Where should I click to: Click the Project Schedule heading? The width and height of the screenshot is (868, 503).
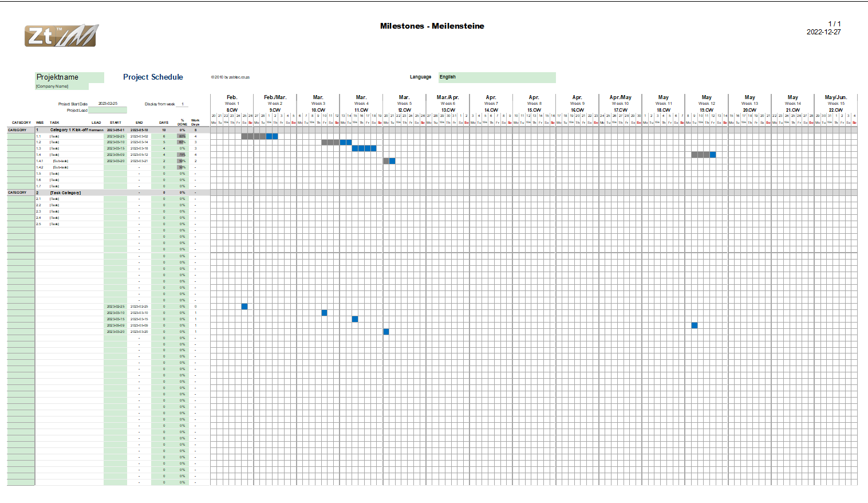[153, 77]
